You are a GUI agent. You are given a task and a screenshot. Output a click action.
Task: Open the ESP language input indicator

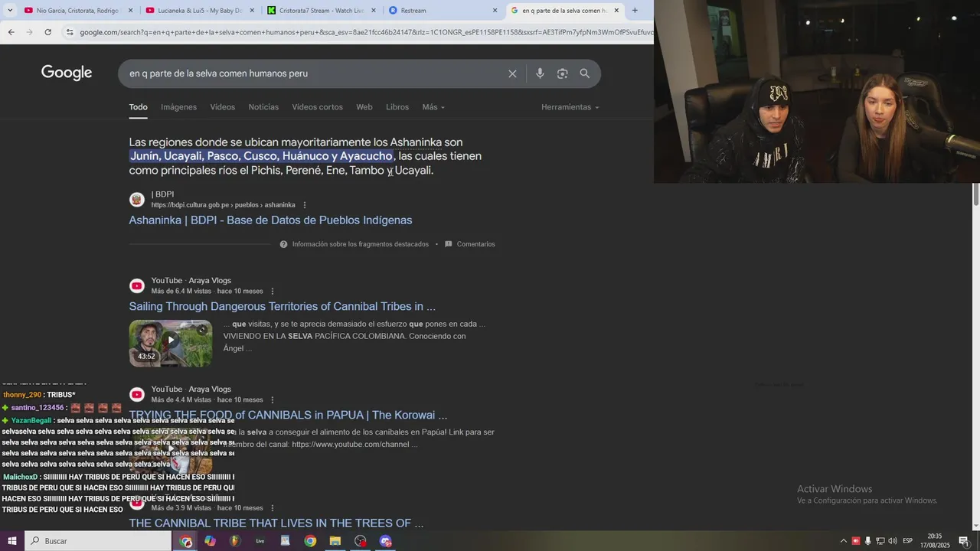click(x=908, y=541)
